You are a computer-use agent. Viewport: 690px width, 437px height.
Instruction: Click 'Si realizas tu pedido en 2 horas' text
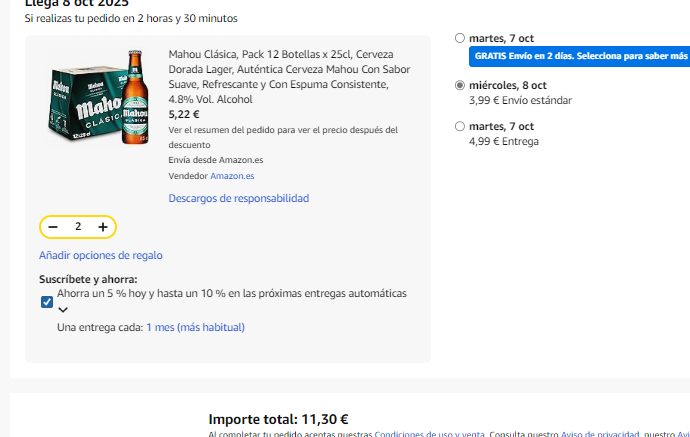(x=131, y=18)
